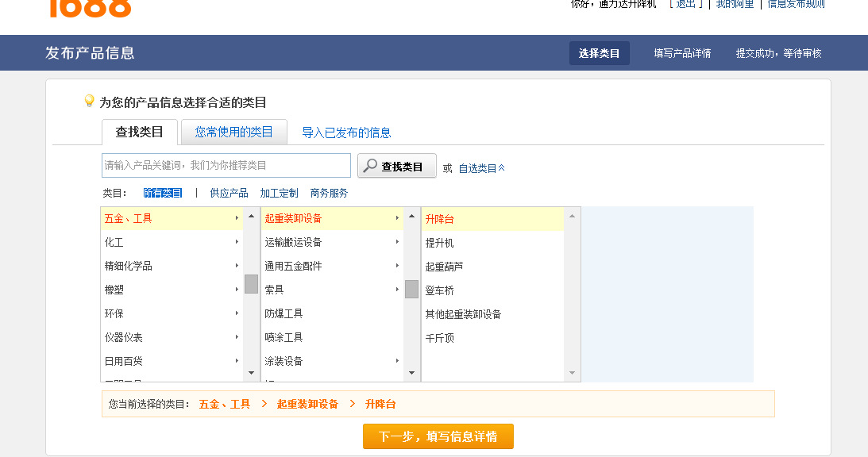Filter categories by 供应产品

(x=229, y=193)
